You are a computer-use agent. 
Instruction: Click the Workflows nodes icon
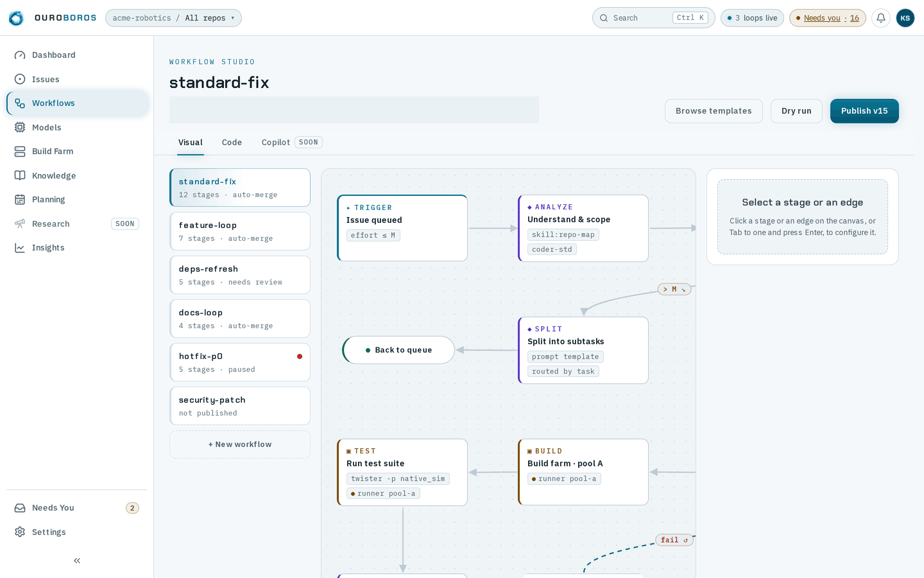[20, 103]
